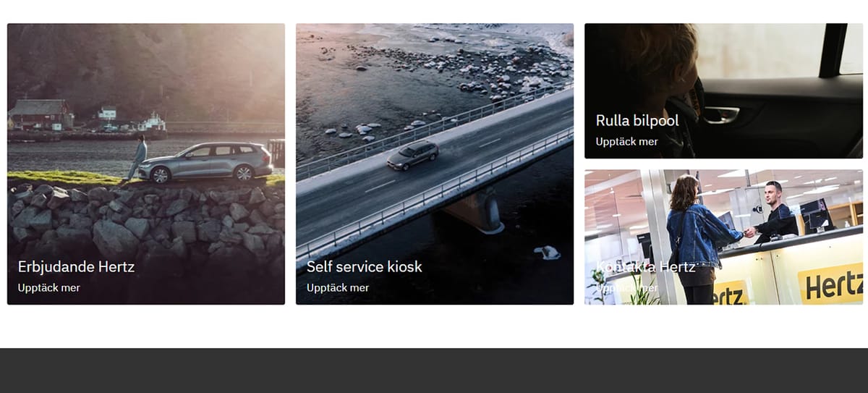Screen dimensions: 868x393
Task: Click the red house in Erbjudande photo
Action: (x=41, y=114)
